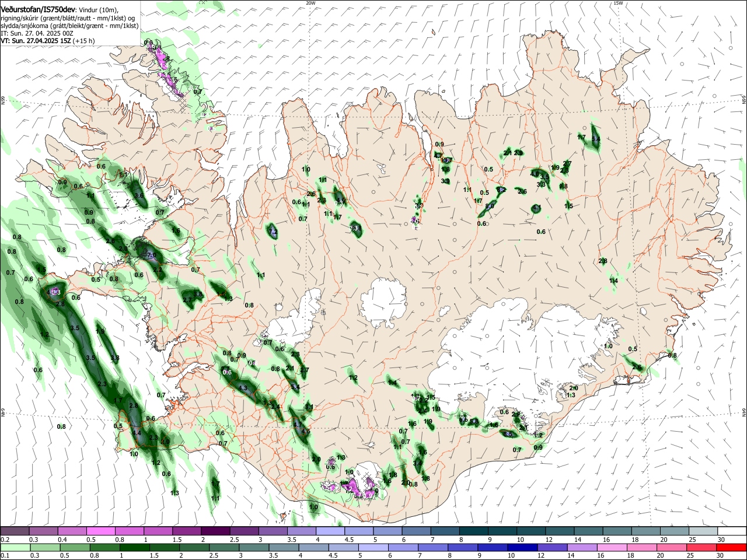The image size is (747, 560).
Task: Click the white above-30 swatch ending upper legend row
Action: pyautogui.click(x=731, y=531)
